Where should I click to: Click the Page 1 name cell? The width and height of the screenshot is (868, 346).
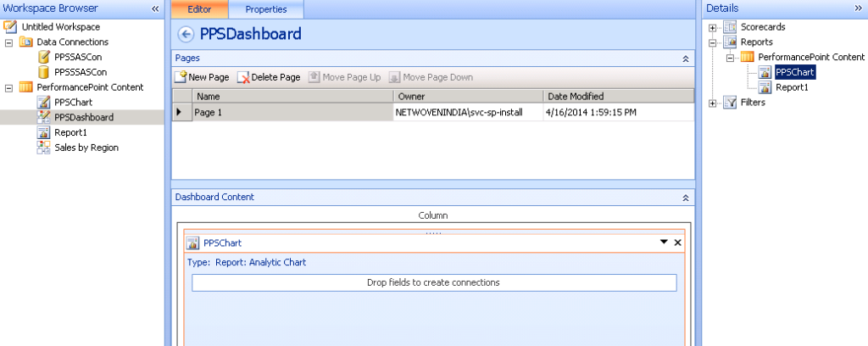click(292, 113)
